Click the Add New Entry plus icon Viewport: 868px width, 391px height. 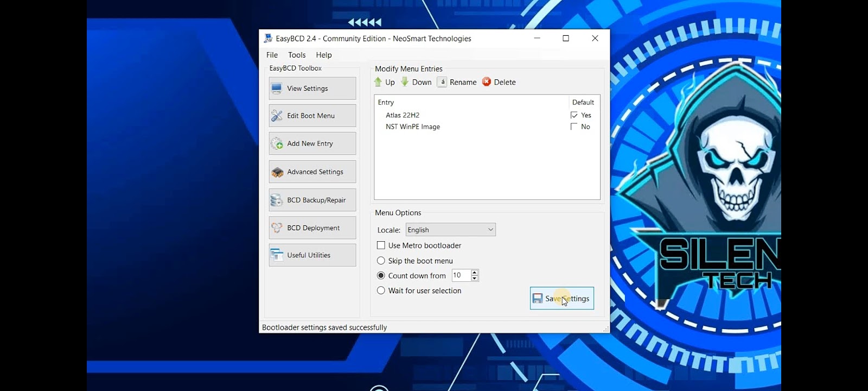point(277,143)
